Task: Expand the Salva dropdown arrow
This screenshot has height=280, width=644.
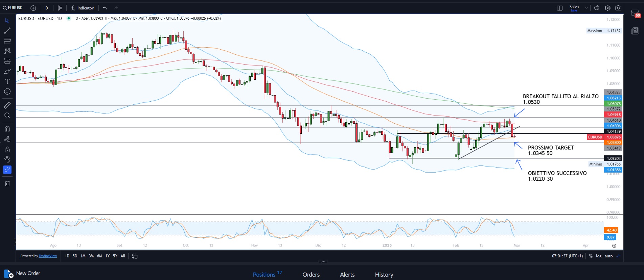Action: (x=586, y=8)
